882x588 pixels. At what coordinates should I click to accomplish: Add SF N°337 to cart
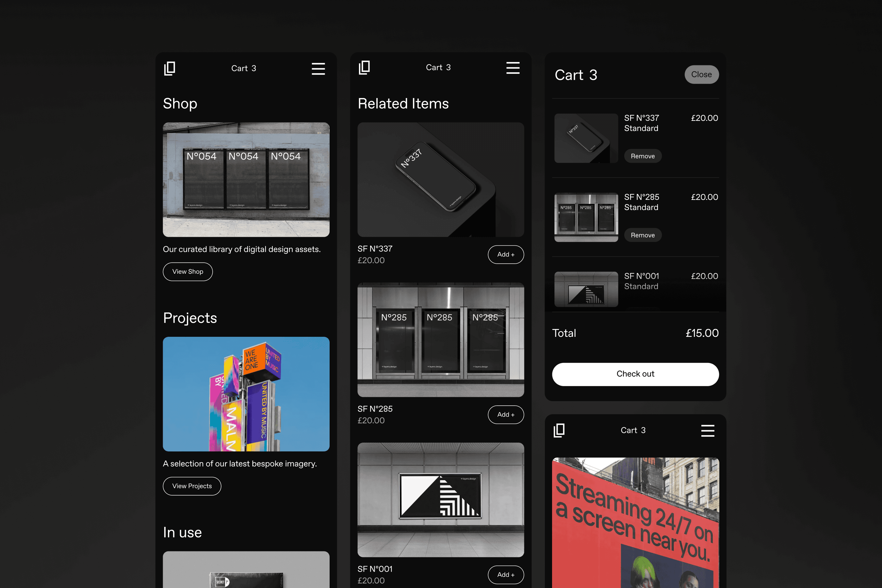505,254
